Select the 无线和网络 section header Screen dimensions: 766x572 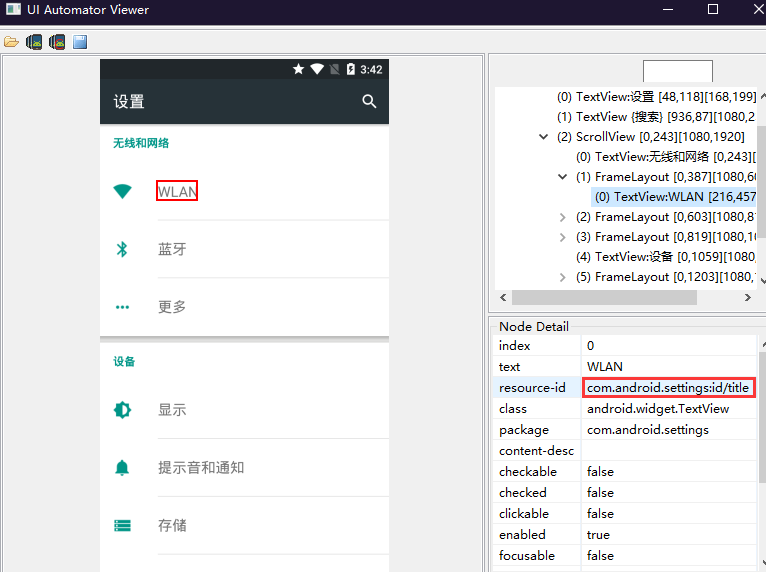pyautogui.click(x=141, y=143)
